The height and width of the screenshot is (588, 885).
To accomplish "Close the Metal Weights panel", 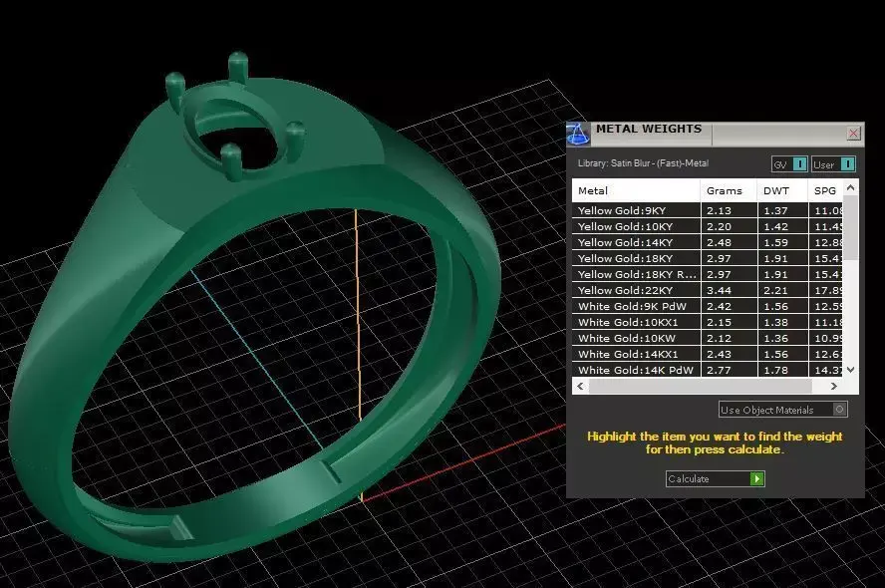I will [853, 134].
